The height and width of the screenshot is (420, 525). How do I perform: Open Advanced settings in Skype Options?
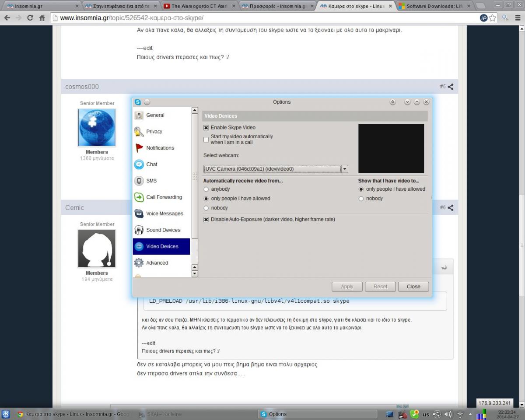tap(161, 263)
